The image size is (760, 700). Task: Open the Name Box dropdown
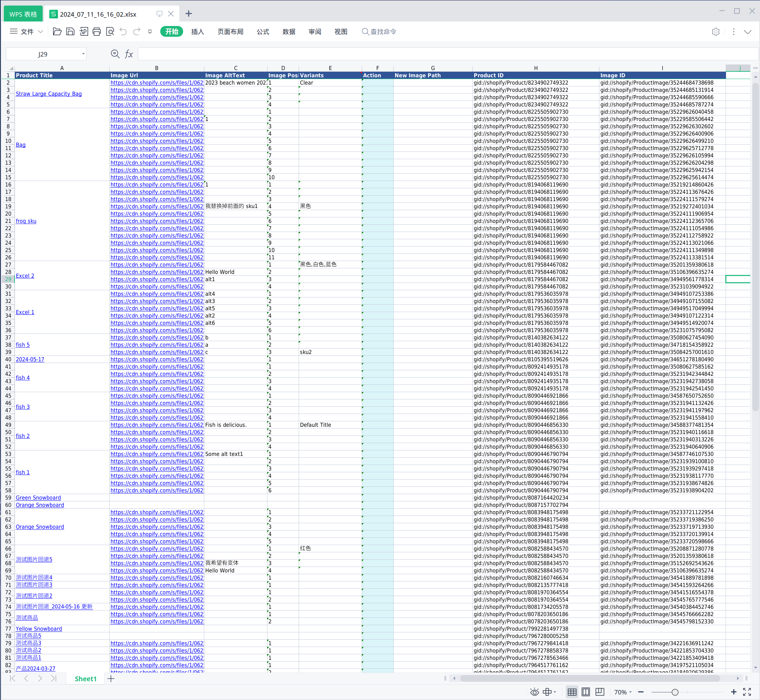[x=83, y=54]
